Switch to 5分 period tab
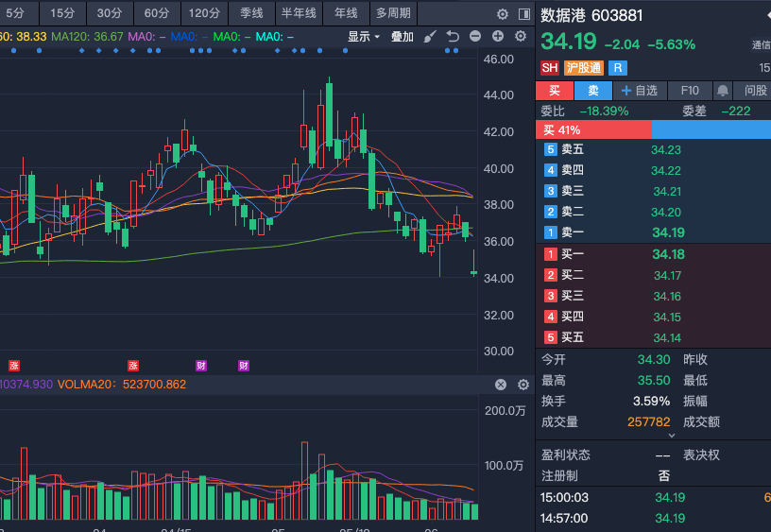Image resolution: width=771 pixels, height=532 pixels. [x=17, y=13]
